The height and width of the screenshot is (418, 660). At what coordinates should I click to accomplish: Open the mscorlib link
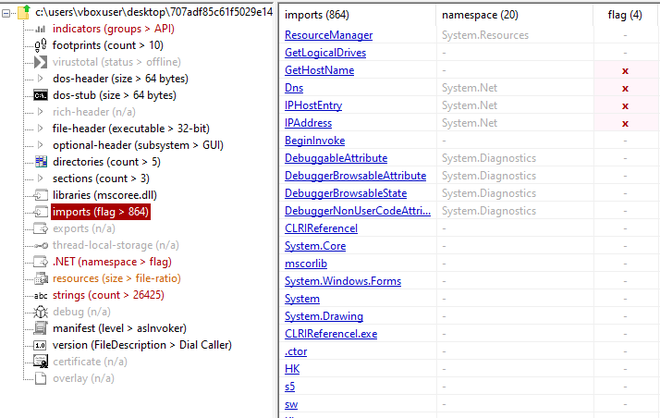coord(306,264)
